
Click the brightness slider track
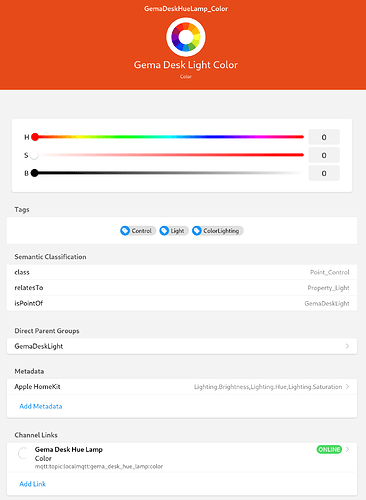pos(169,173)
